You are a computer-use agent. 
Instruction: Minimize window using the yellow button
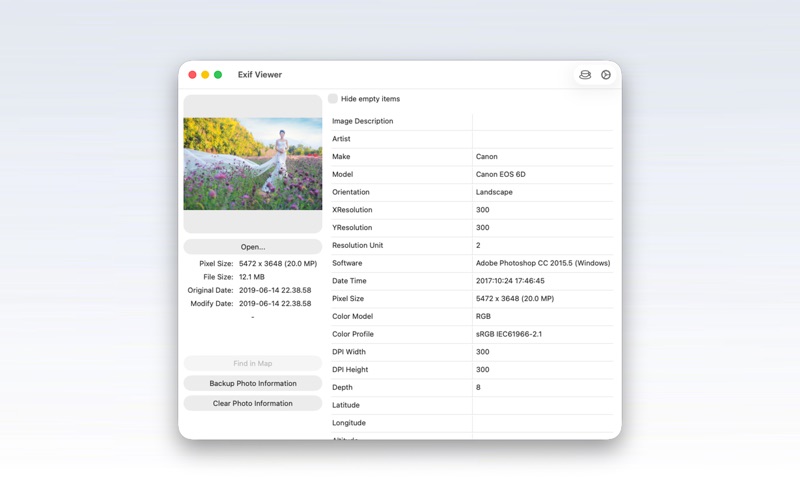point(205,75)
